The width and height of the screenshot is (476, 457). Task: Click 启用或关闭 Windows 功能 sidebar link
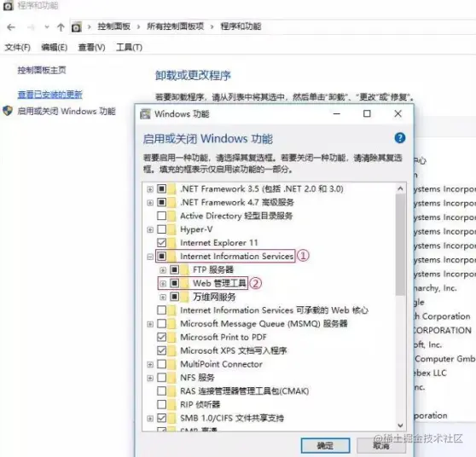point(67,112)
